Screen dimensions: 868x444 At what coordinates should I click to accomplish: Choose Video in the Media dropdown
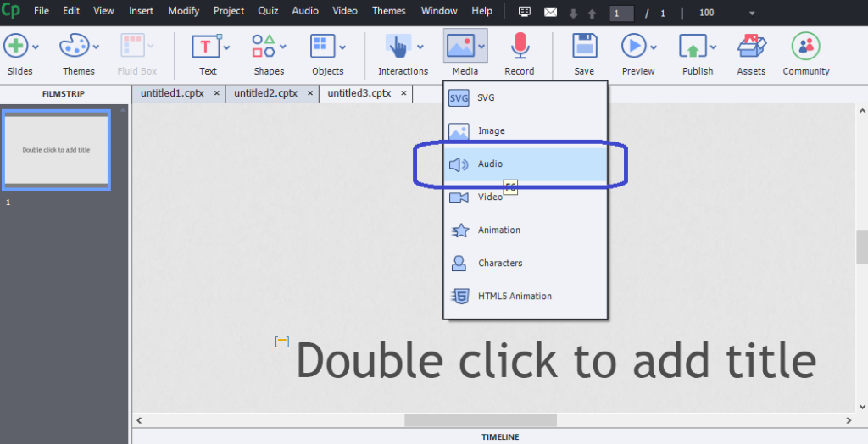click(526, 197)
